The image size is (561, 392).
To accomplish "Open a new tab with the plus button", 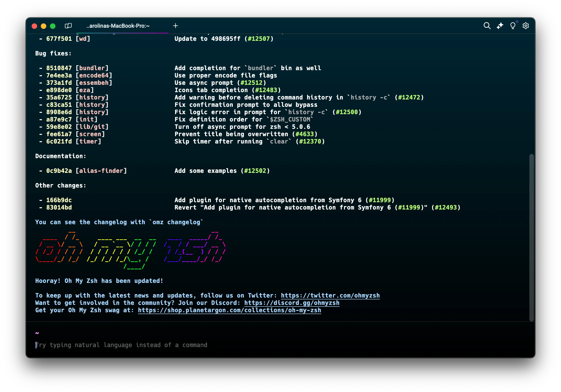I will click(x=176, y=26).
